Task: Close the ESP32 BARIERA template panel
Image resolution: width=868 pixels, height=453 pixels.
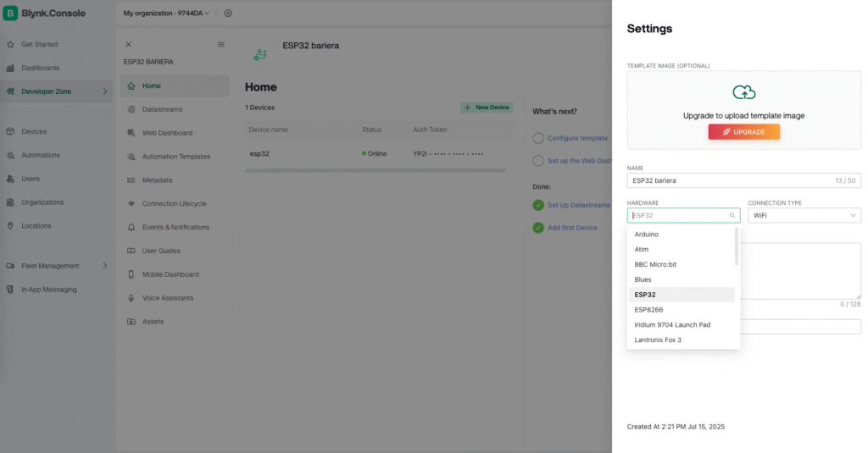Action: pyautogui.click(x=129, y=44)
